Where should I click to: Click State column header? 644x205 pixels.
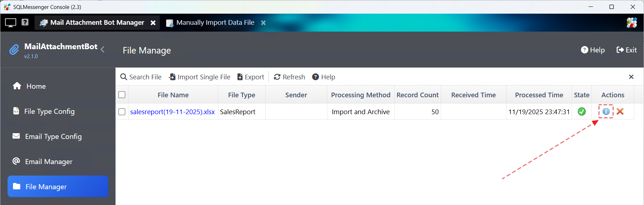pyautogui.click(x=582, y=95)
